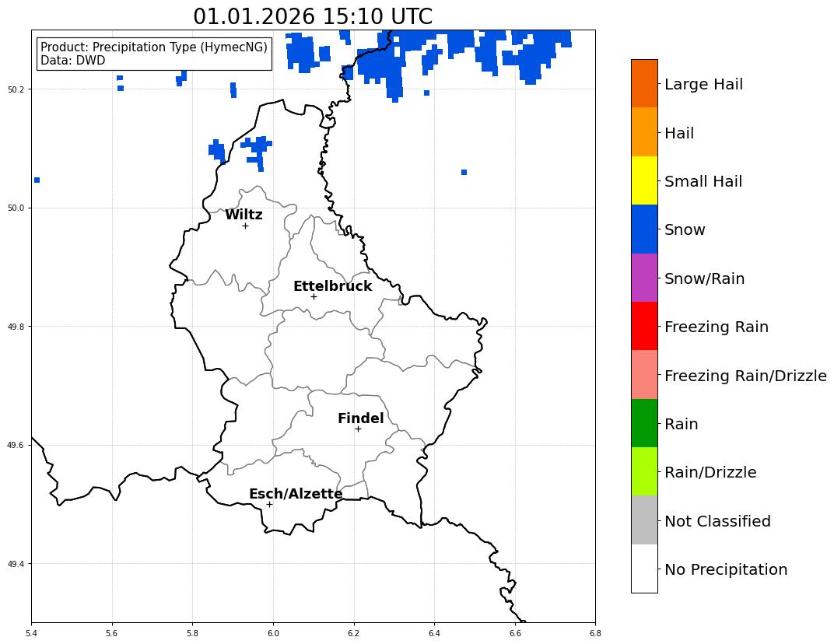Click the red Freezing Rain swatch
The width and height of the screenshot is (834, 644).
[644, 326]
